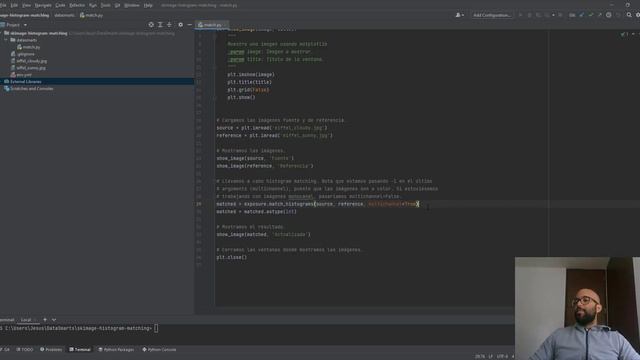Click the Git update project icon
The image size is (640, 360).
[581, 15]
